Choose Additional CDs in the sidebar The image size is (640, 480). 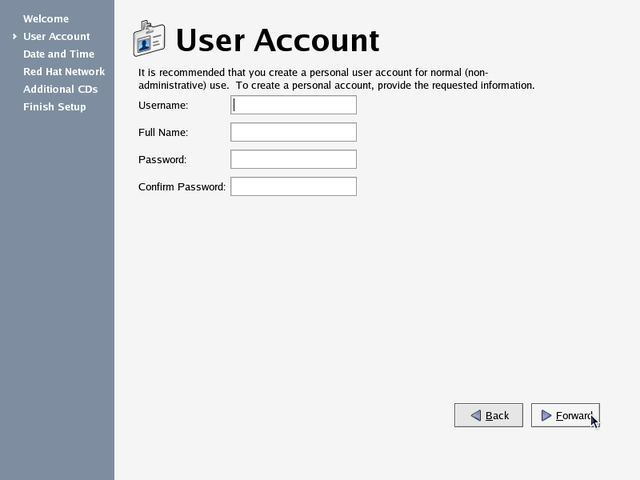60,89
